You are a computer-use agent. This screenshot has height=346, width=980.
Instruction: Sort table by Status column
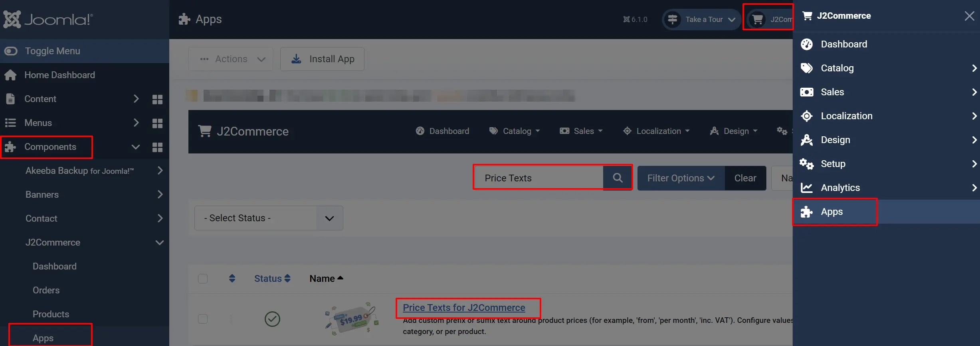[272, 279]
